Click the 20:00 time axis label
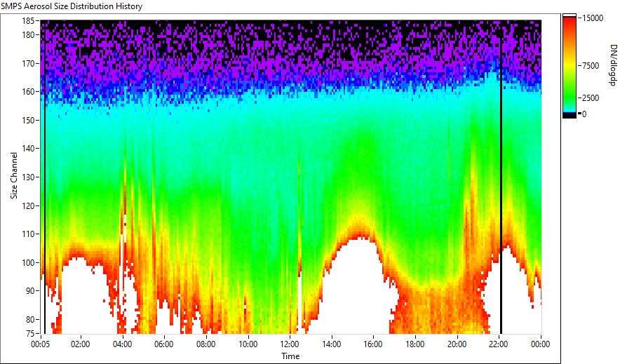This screenshot has width=620, height=364. coord(457,344)
